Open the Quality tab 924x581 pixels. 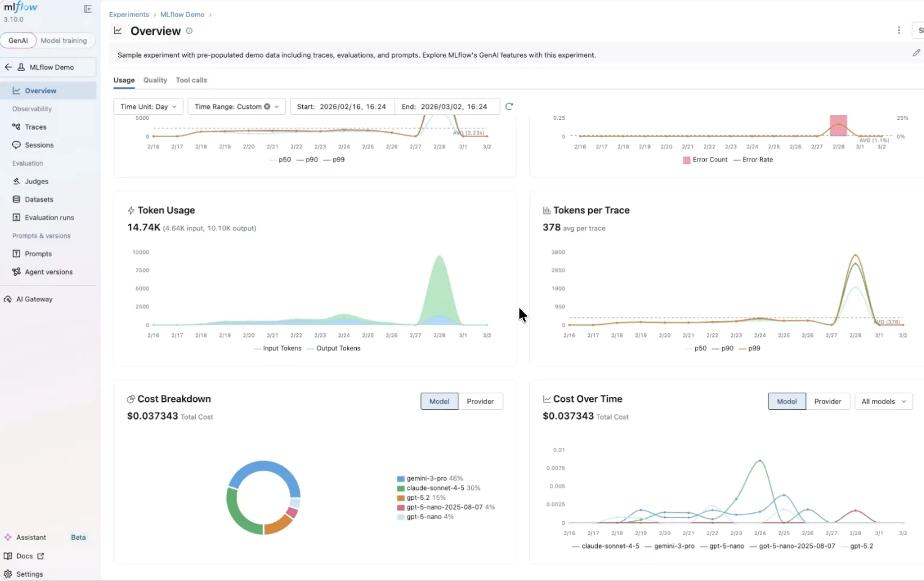155,80
